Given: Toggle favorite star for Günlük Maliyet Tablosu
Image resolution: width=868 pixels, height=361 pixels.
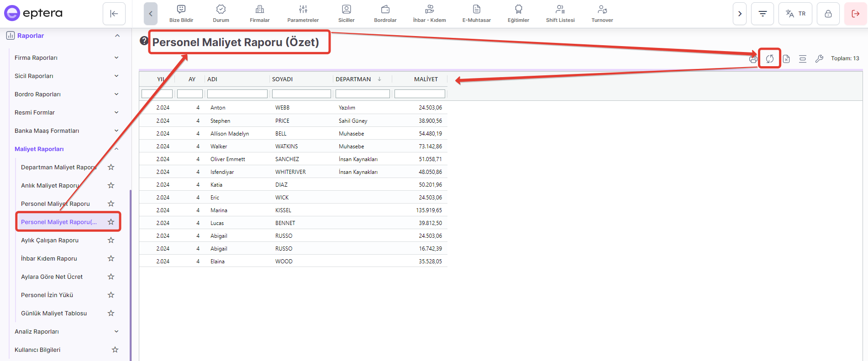Looking at the screenshot, I should click(x=111, y=314).
